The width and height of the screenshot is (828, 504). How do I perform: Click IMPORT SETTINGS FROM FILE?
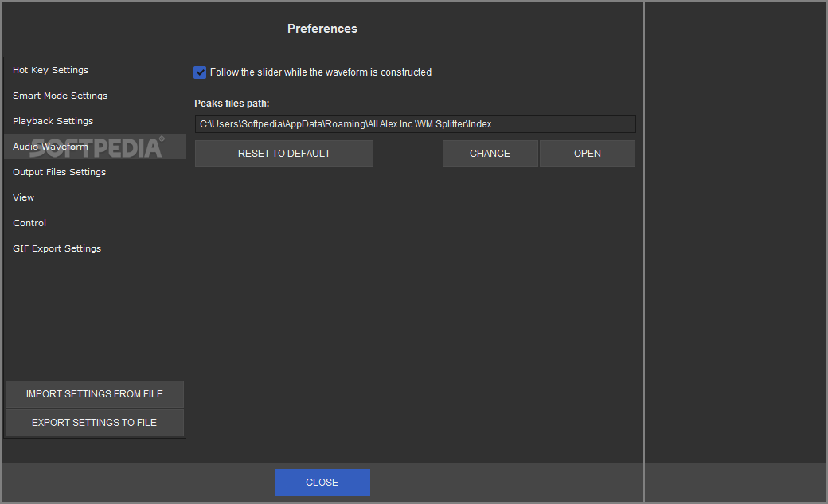[x=95, y=394]
